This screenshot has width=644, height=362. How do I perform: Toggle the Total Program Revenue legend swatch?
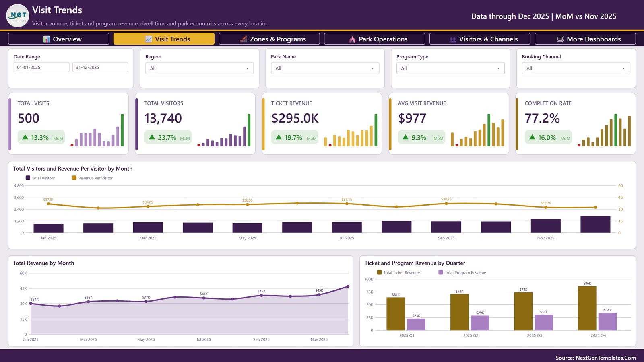[x=441, y=272]
